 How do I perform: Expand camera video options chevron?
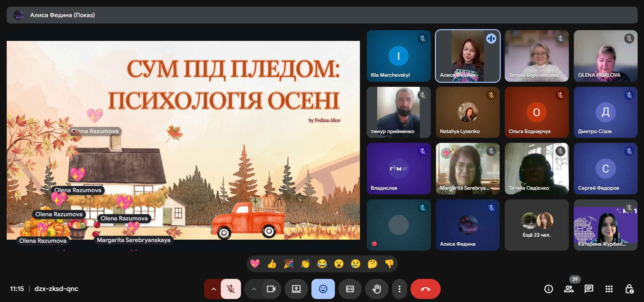[254, 289]
